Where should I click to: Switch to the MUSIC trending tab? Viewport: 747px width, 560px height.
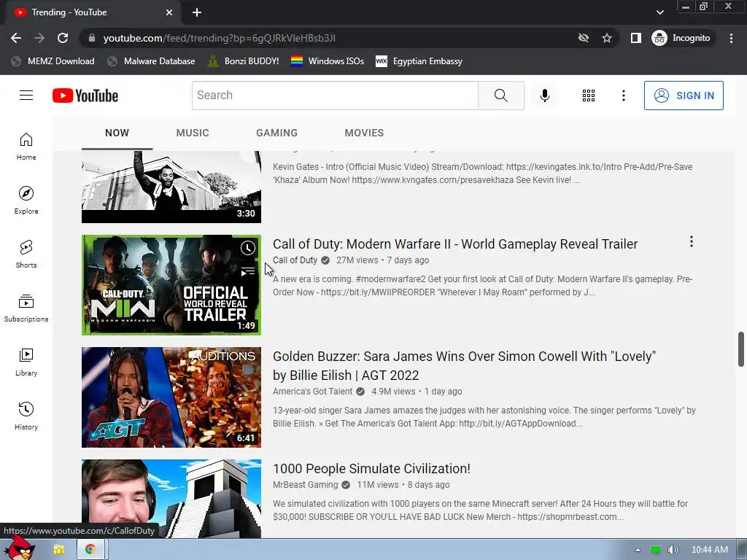193,133
